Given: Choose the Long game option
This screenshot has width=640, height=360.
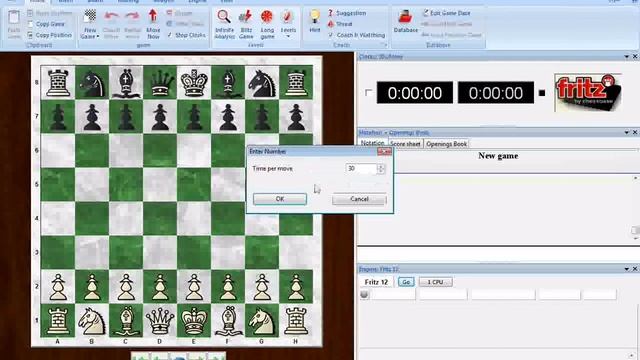Looking at the screenshot, I should pos(267,24).
